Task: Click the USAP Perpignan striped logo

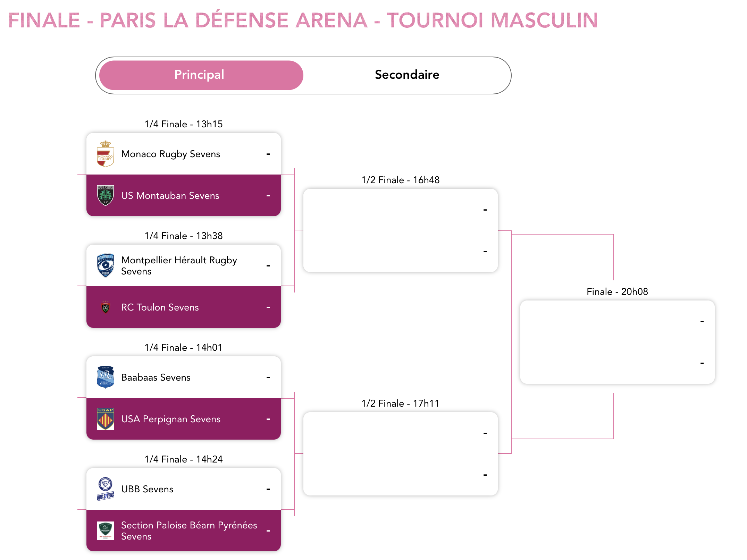Action: pyautogui.click(x=106, y=419)
